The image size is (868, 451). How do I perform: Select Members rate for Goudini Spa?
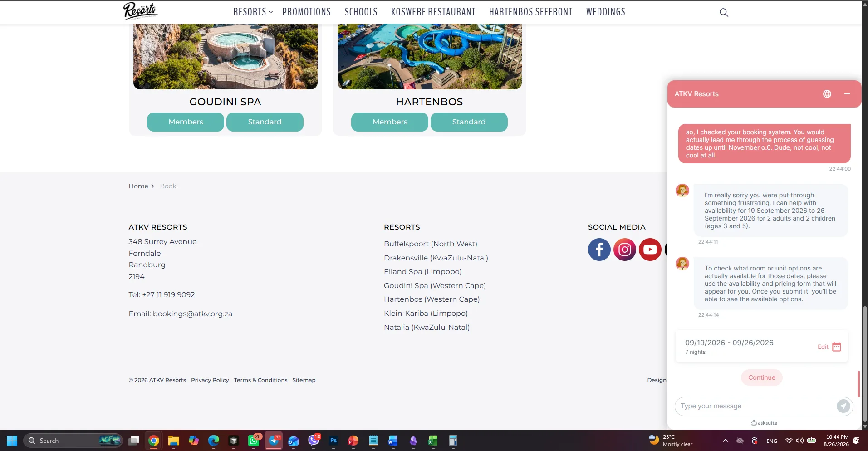pyautogui.click(x=186, y=122)
